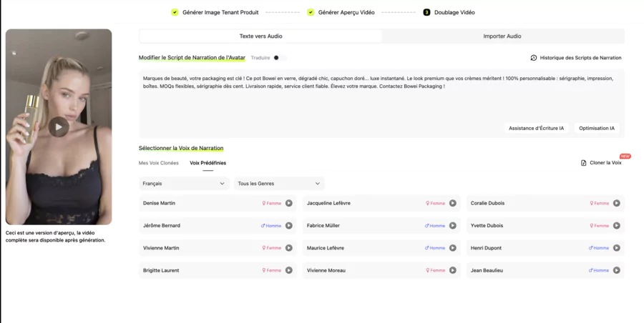The width and height of the screenshot is (644, 323).
Task: Play voice sample for Jérôme Bernard
Action: point(289,225)
